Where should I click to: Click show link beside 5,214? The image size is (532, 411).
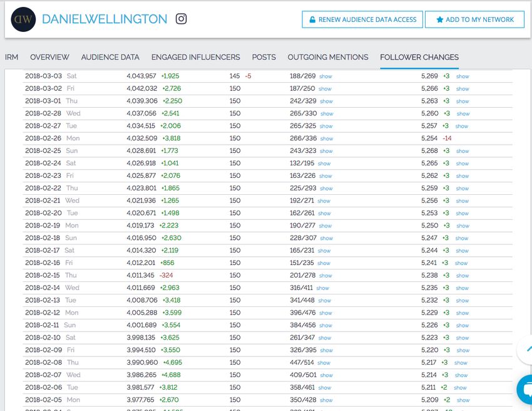pyautogui.click(x=461, y=375)
